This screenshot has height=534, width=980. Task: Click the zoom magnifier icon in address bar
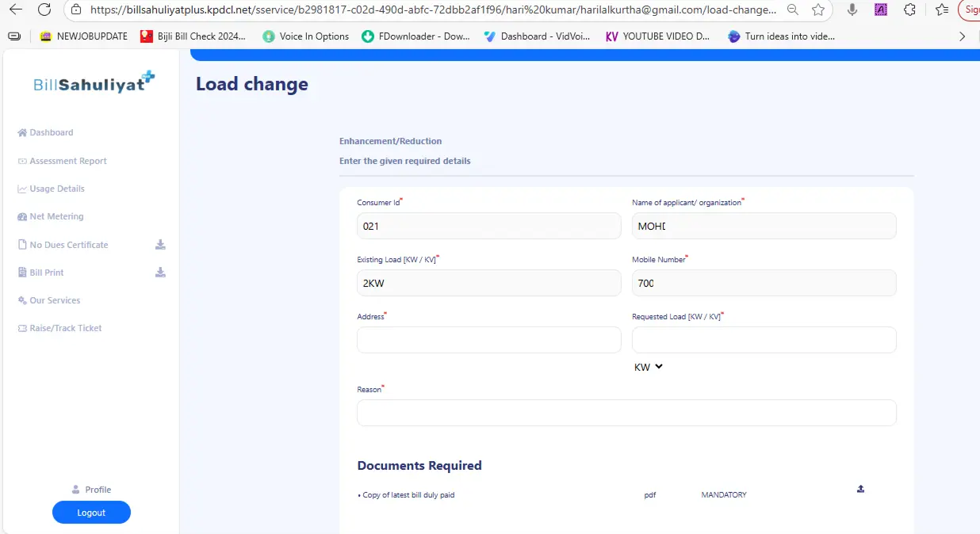793,10
